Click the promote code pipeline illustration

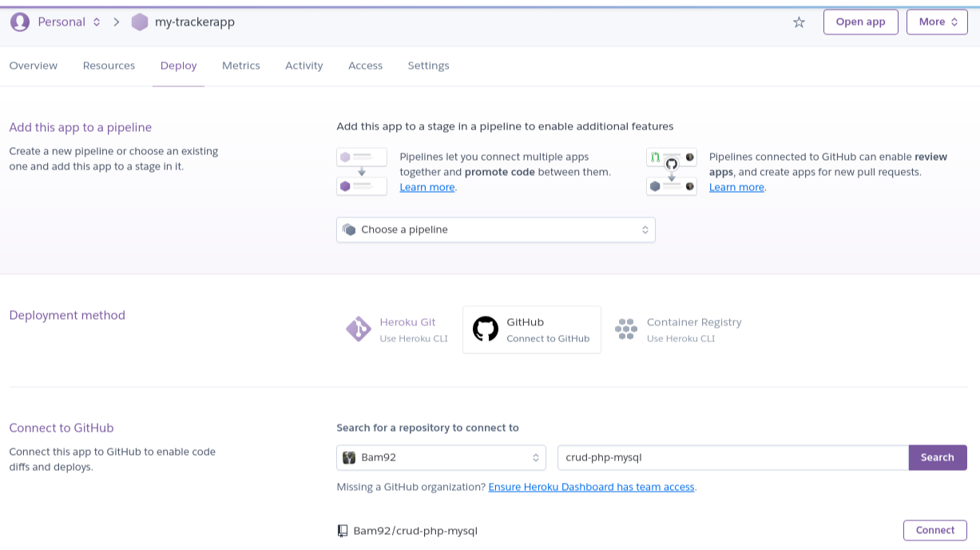pos(362,172)
